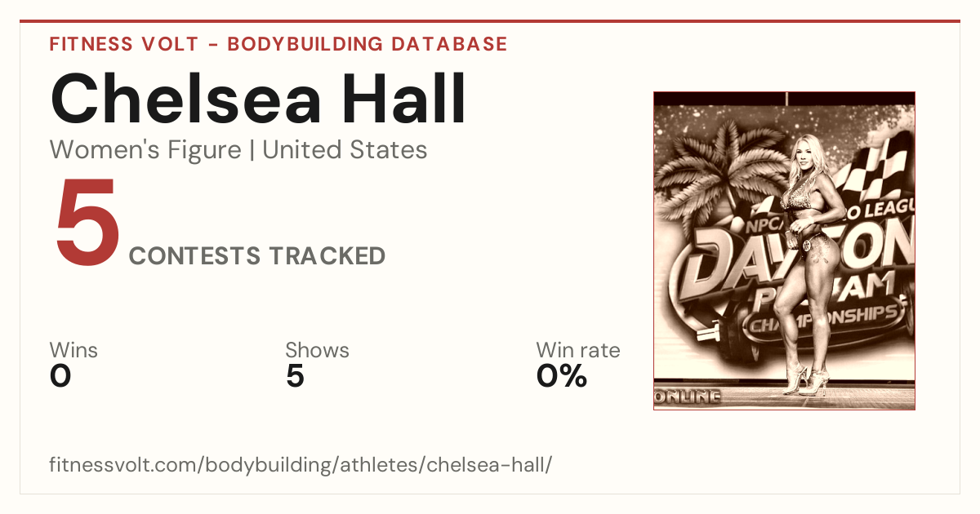Click the Shows value of 5
980x514 pixels.
click(295, 377)
